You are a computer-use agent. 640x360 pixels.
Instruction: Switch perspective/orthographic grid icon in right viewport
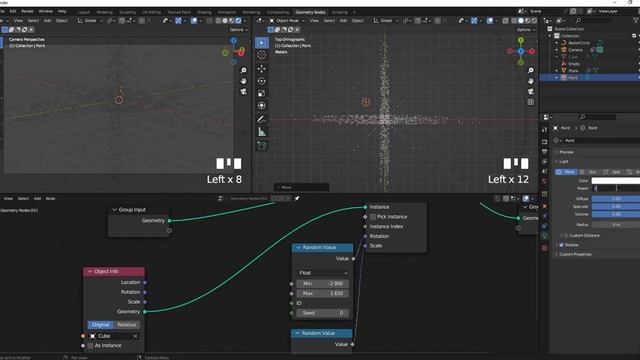(x=531, y=102)
